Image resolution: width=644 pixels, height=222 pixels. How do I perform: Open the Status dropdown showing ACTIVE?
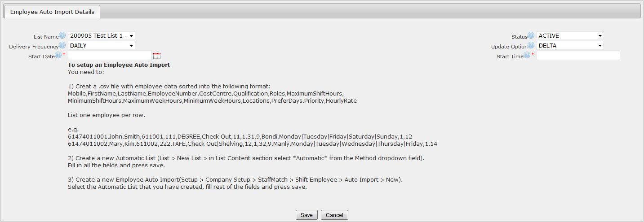(570, 35)
